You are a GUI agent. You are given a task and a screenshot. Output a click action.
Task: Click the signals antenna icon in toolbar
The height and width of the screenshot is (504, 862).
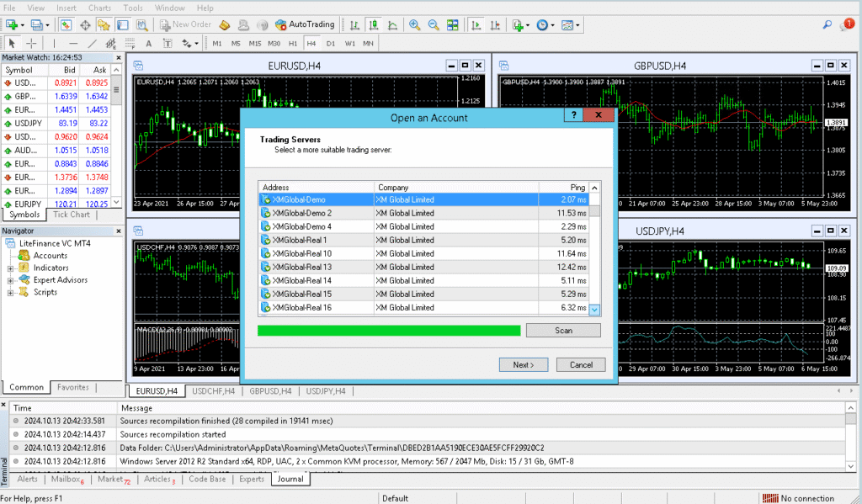coord(263,24)
